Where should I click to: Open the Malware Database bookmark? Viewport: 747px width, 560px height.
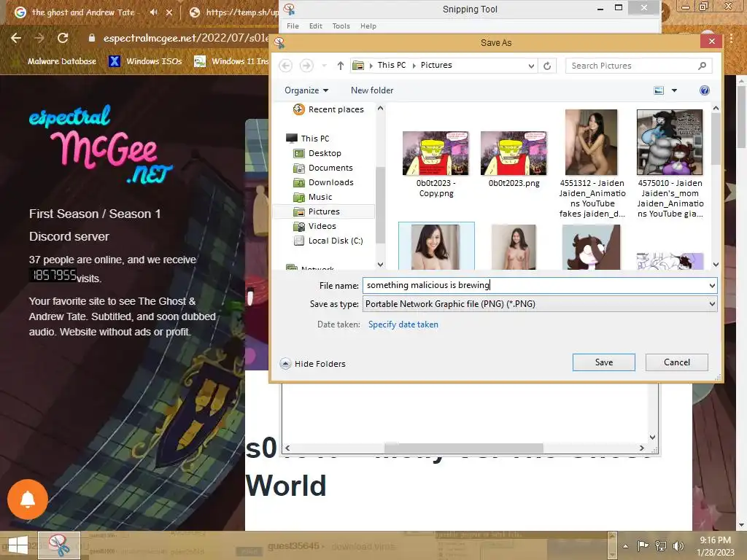tap(55, 61)
